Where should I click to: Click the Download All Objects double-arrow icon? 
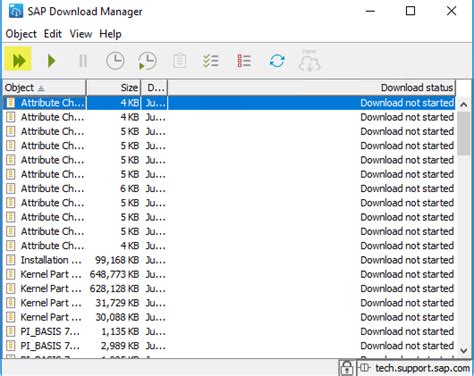pyautogui.click(x=18, y=61)
